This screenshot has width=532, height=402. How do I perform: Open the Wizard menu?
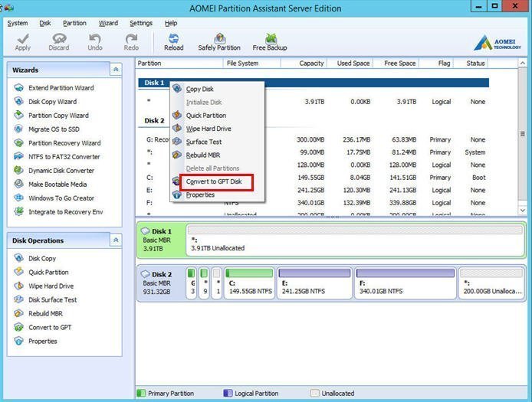(108, 23)
